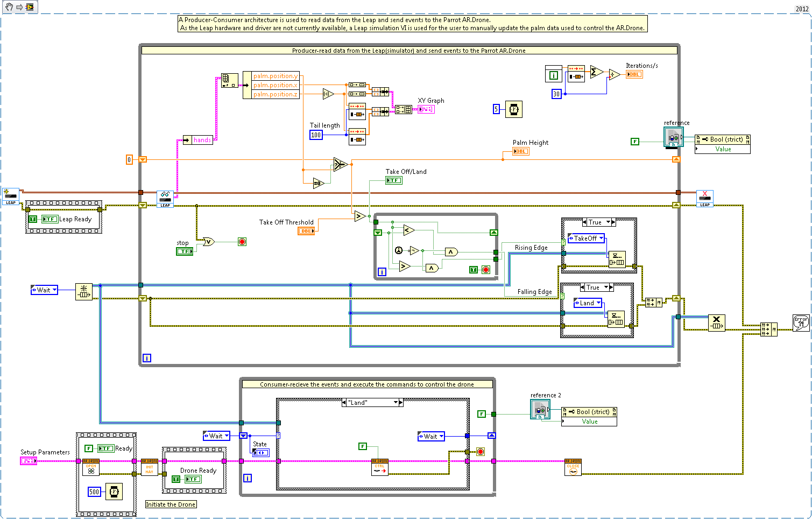Click the Tail length constant 100
The height and width of the screenshot is (519, 812).
pos(316,135)
